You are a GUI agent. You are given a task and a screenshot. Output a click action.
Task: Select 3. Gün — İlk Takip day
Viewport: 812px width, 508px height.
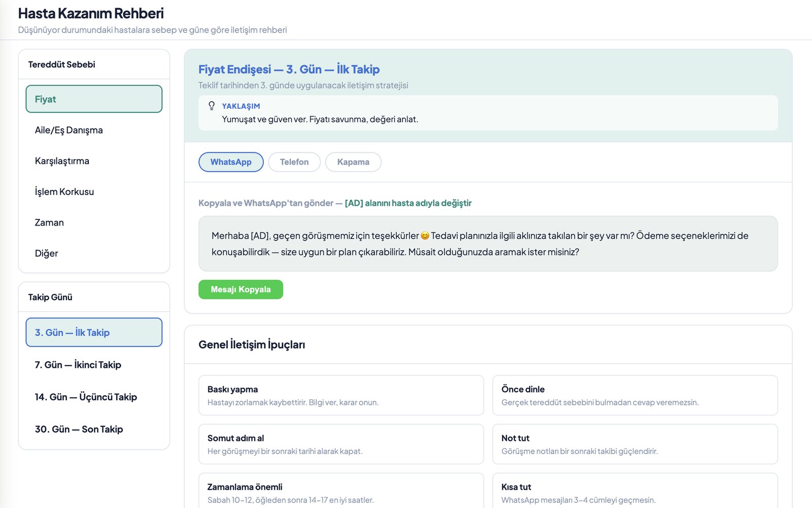94,332
